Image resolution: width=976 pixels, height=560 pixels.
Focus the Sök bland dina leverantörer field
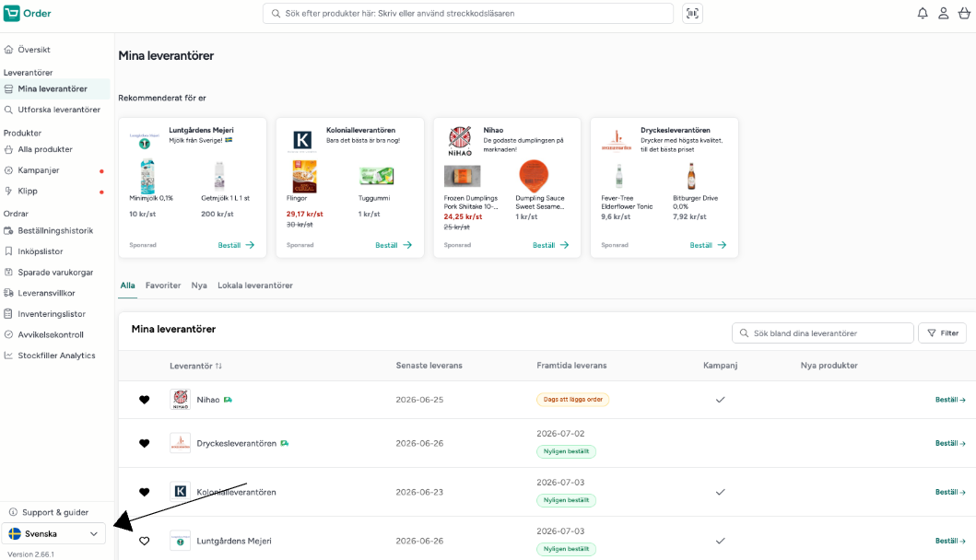click(x=822, y=332)
